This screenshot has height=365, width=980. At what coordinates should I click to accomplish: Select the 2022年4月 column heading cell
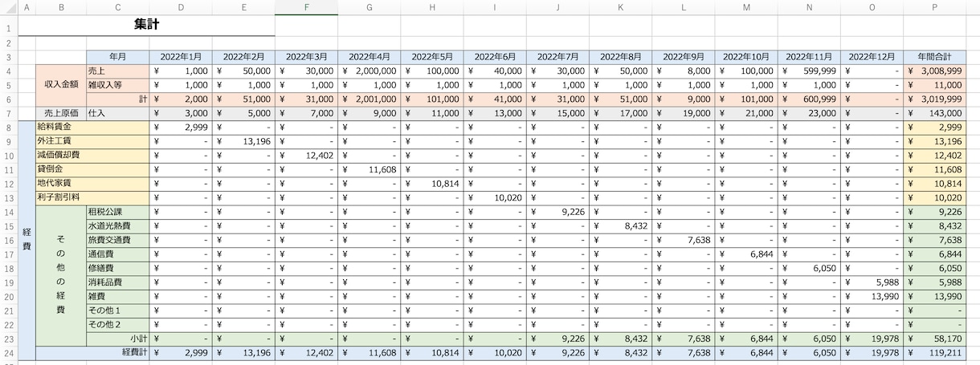370,57
